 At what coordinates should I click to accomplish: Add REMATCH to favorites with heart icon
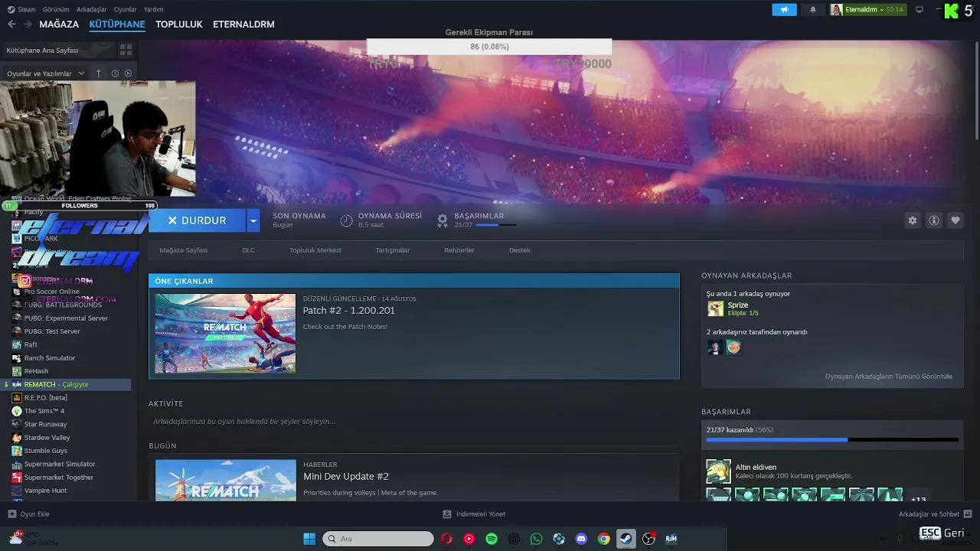(x=955, y=220)
